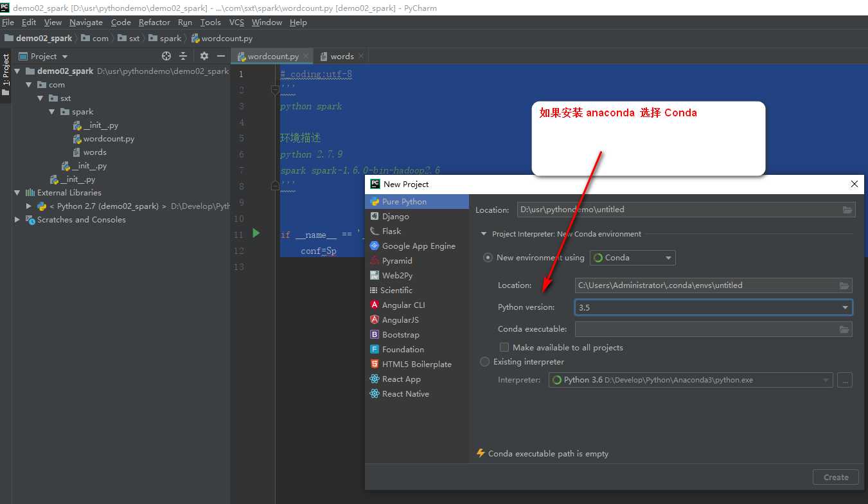This screenshot has height=504, width=868.
Task: Switch to the words editor tab
Action: coord(342,57)
